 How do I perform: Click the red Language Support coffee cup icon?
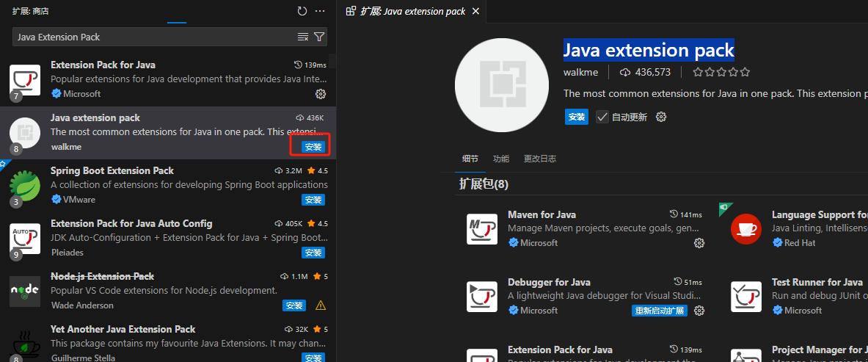point(746,229)
